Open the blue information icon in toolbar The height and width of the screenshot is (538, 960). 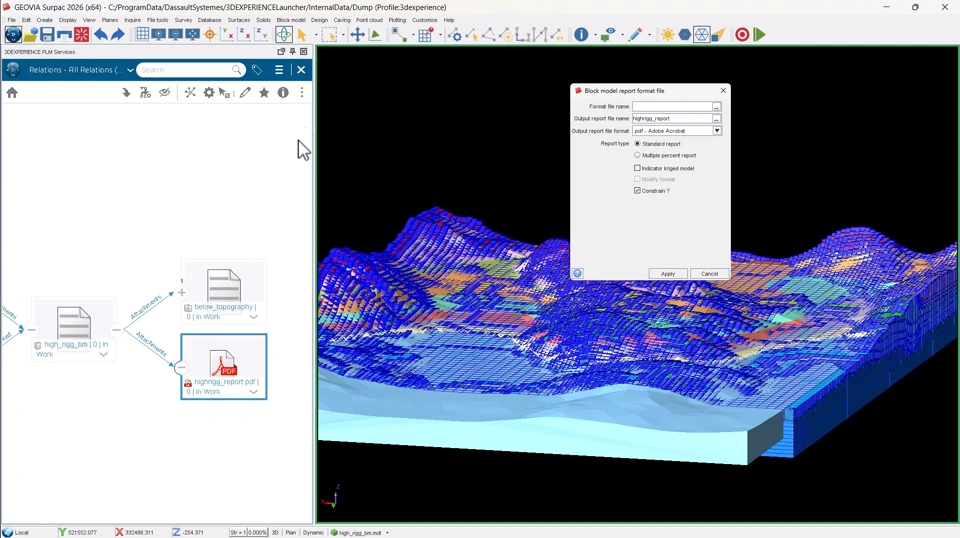pos(581,35)
